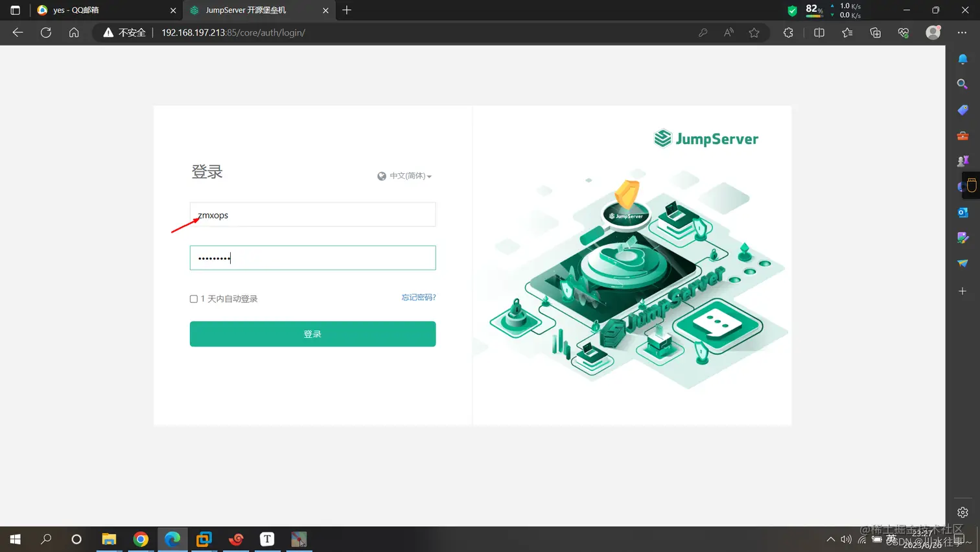Open the saved passwords key icon
Viewport: 980px width, 552px height.
(x=703, y=32)
